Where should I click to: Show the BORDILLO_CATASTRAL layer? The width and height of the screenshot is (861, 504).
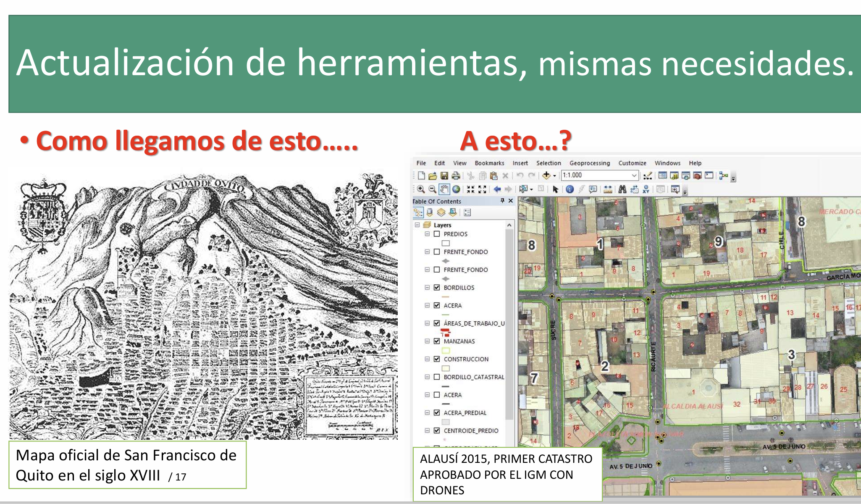437,377
